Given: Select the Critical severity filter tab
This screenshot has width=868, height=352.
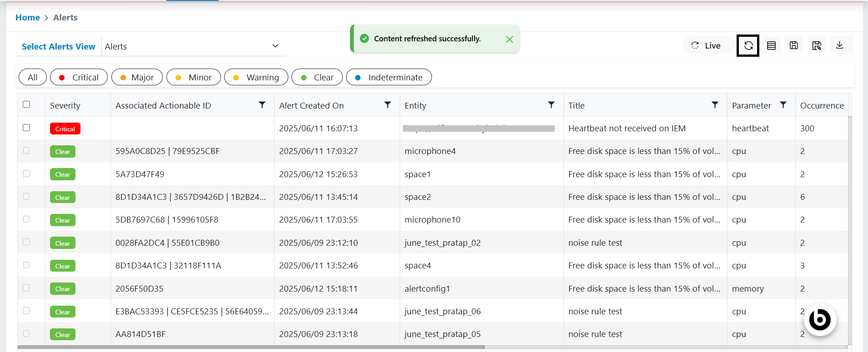Looking at the screenshot, I should pyautogui.click(x=79, y=77).
